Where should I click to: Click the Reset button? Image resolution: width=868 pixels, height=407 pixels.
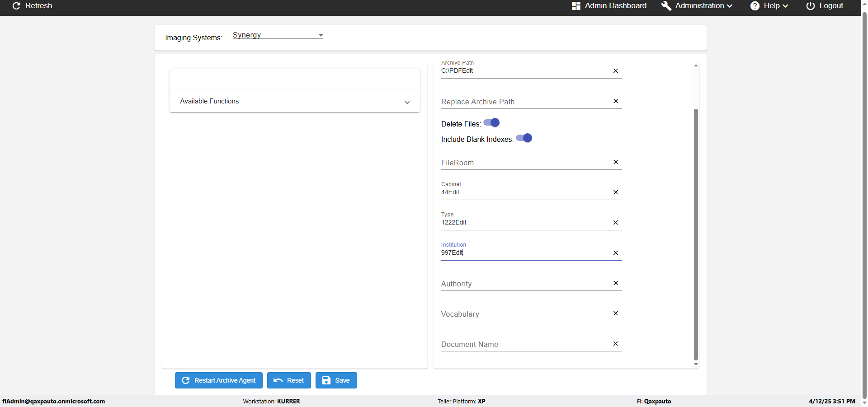289,380
